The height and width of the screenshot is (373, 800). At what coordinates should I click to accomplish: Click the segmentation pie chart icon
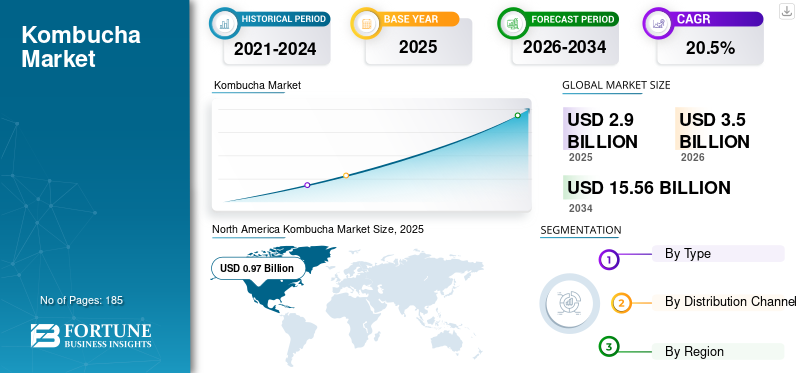[570, 303]
